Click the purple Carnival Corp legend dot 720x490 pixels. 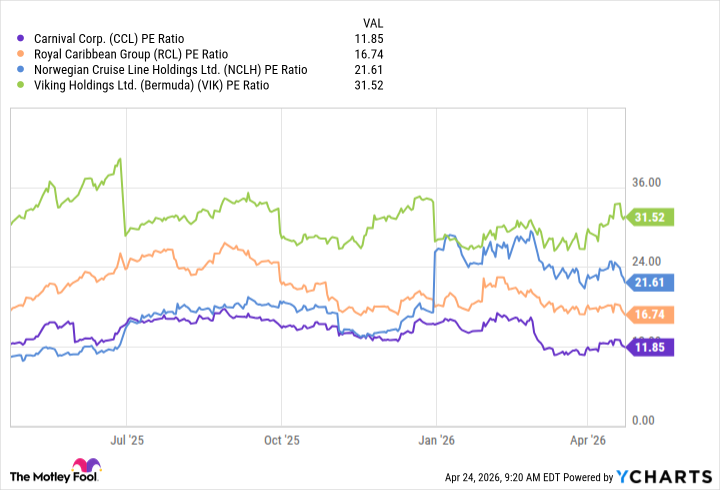(x=21, y=39)
